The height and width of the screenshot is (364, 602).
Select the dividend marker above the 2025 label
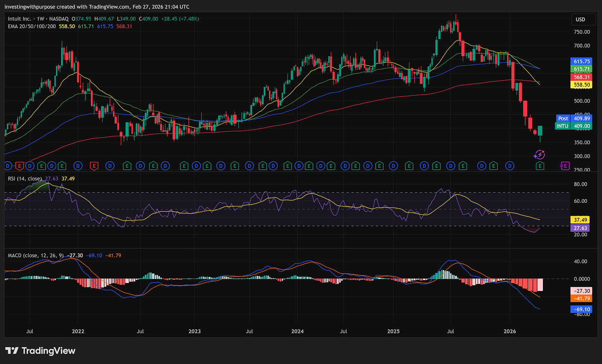(x=394, y=166)
